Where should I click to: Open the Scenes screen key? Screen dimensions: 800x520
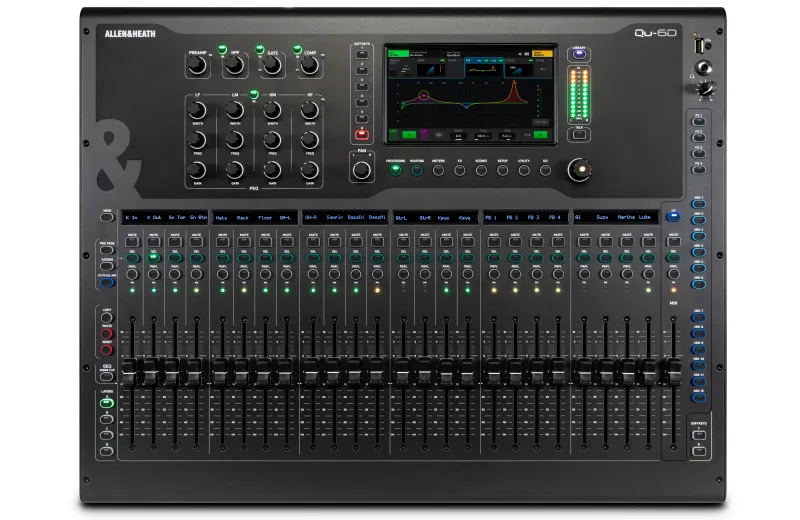tap(481, 170)
